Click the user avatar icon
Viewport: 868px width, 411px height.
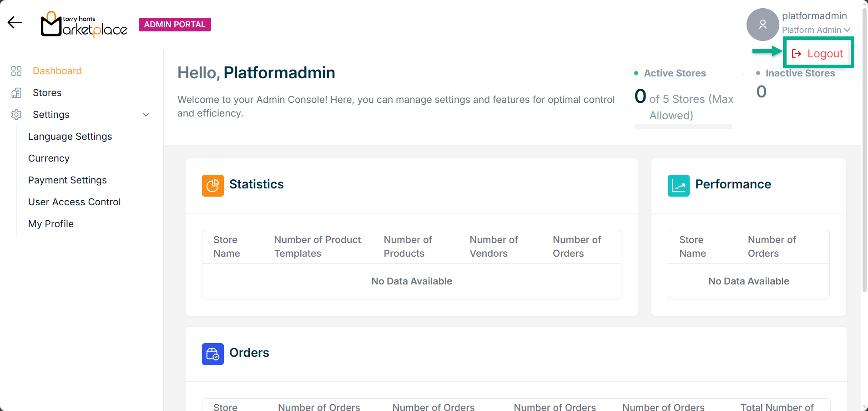(x=762, y=25)
